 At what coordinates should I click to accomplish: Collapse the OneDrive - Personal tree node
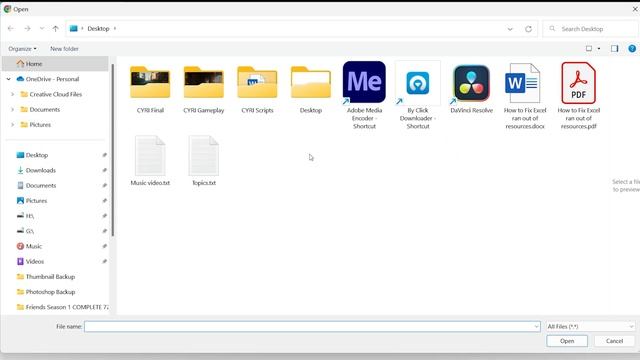pyautogui.click(x=9, y=79)
